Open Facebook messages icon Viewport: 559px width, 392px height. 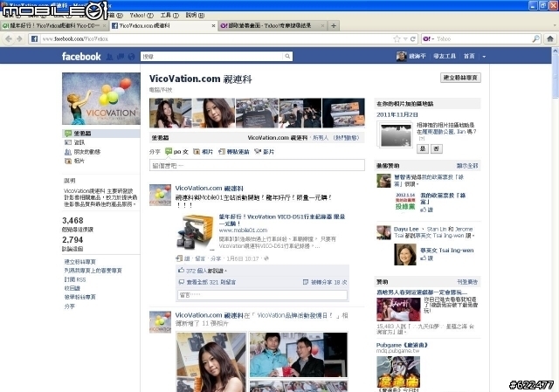121,56
